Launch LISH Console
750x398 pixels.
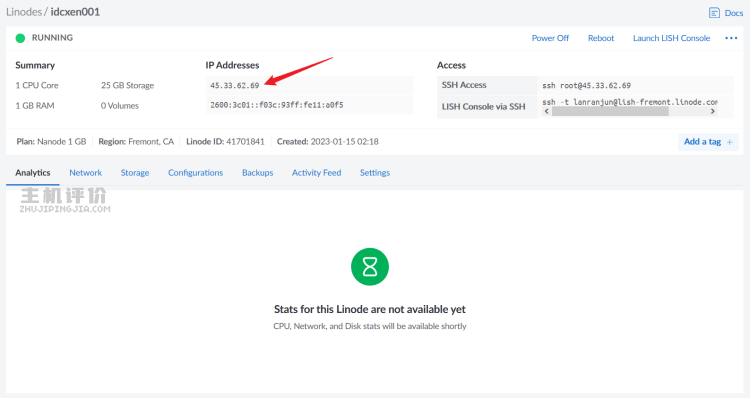pyautogui.click(x=672, y=38)
